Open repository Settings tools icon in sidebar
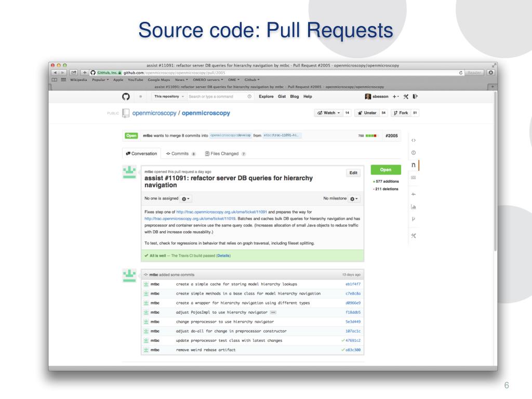The image size is (532, 399). [x=413, y=235]
